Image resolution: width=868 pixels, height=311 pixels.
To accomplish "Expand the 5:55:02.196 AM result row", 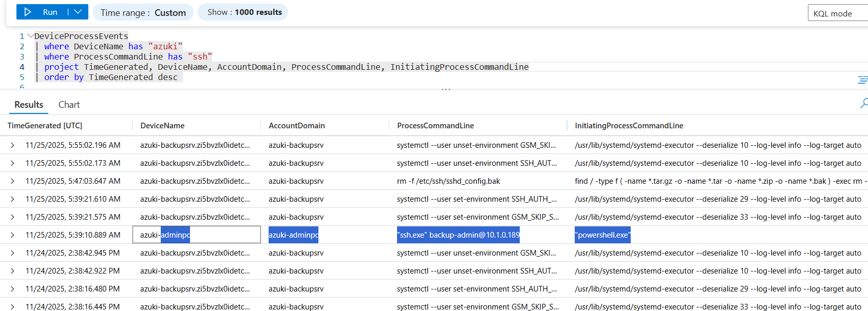I will (x=12, y=145).
